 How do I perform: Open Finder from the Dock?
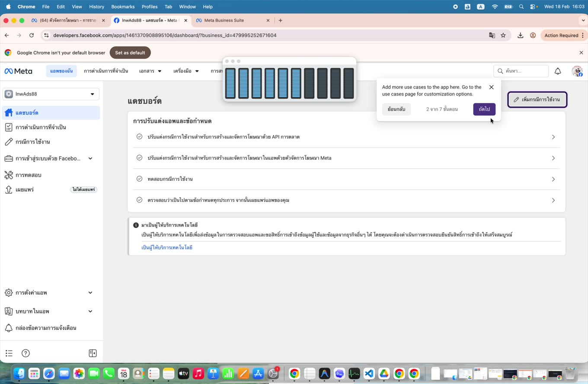(19, 374)
